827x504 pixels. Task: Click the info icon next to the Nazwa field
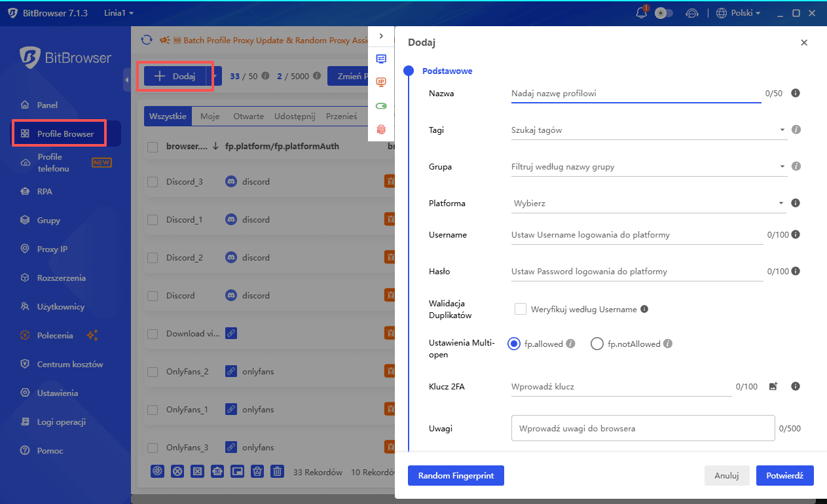[x=796, y=93]
